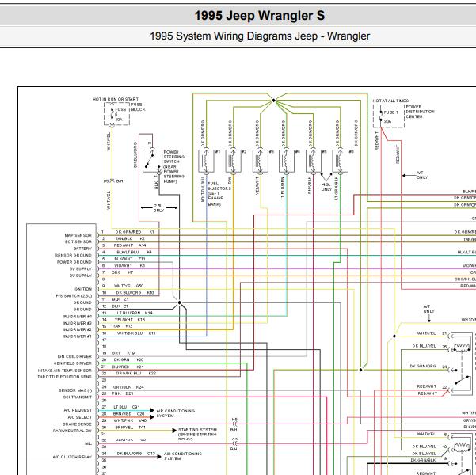
Task: Click the "POWER GROUND" pin label
Action: coord(74,262)
